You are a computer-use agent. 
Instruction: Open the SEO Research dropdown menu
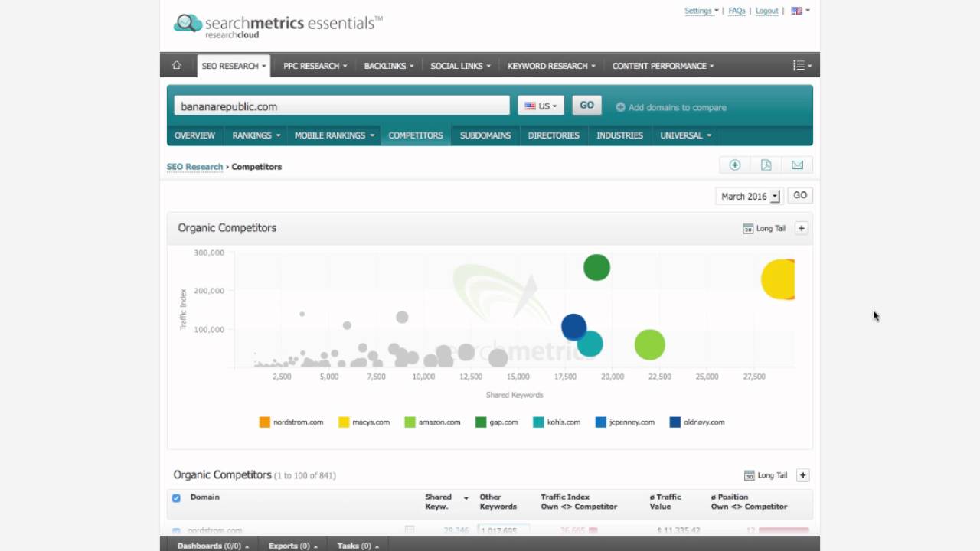[234, 66]
